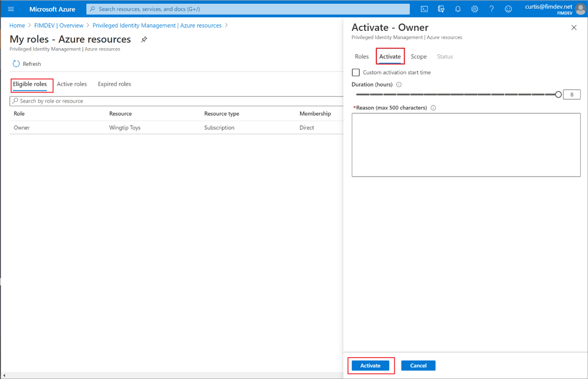Image resolution: width=588 pixels, height=379 pixels.
Task: Open FIMDEV | Overview breadcrumb
Action: tap(59, 25)
